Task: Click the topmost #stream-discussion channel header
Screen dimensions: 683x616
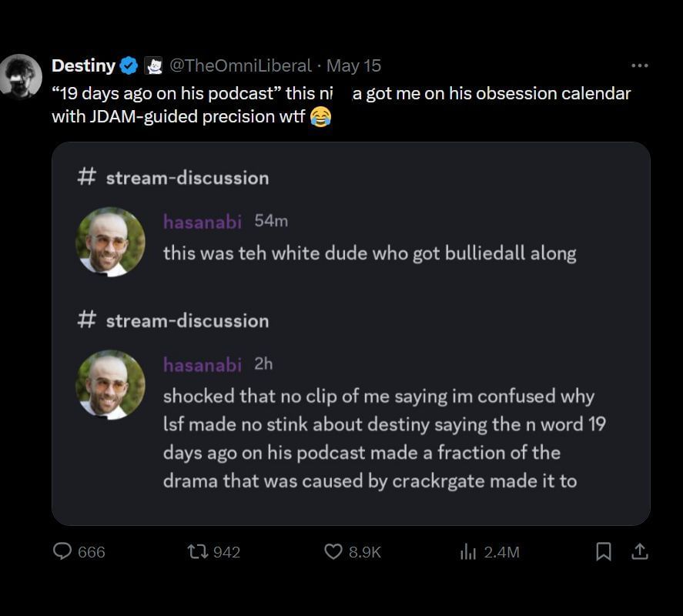Action: click(x=174, y=178)
